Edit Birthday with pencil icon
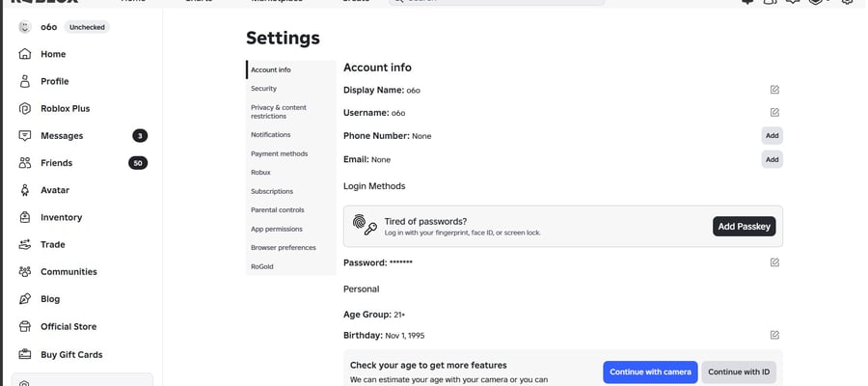868x386 pixels. click(x=774, y=335)
